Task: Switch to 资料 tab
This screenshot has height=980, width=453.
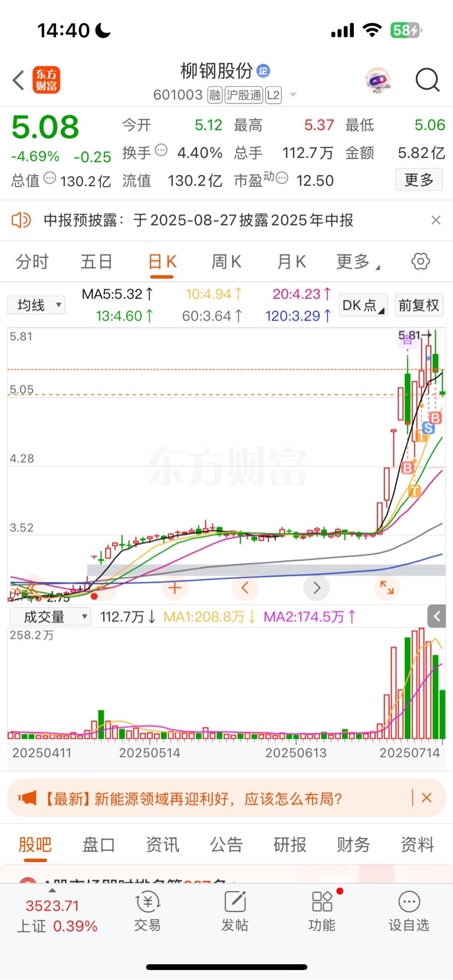Action: pyautogui.click(x=417, y=845)
